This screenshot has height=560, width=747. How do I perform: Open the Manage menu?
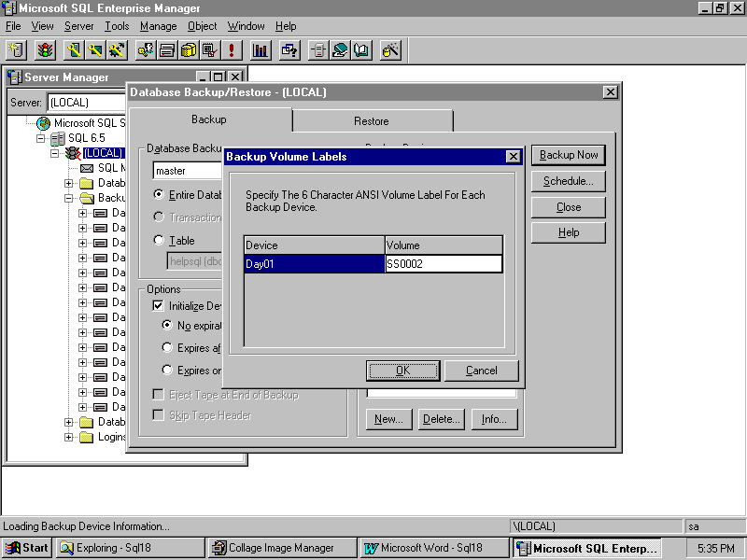tap(158, 26)
